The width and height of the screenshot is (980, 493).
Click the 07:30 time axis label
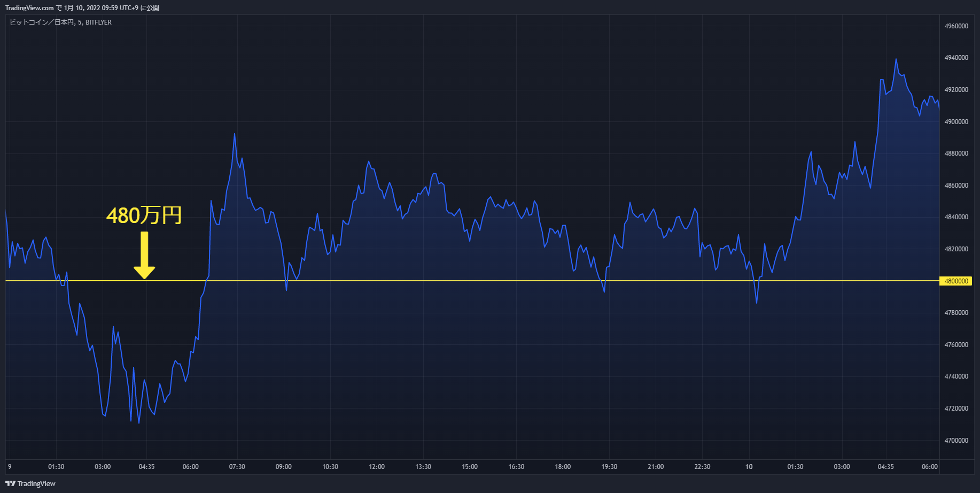(237, 467)
